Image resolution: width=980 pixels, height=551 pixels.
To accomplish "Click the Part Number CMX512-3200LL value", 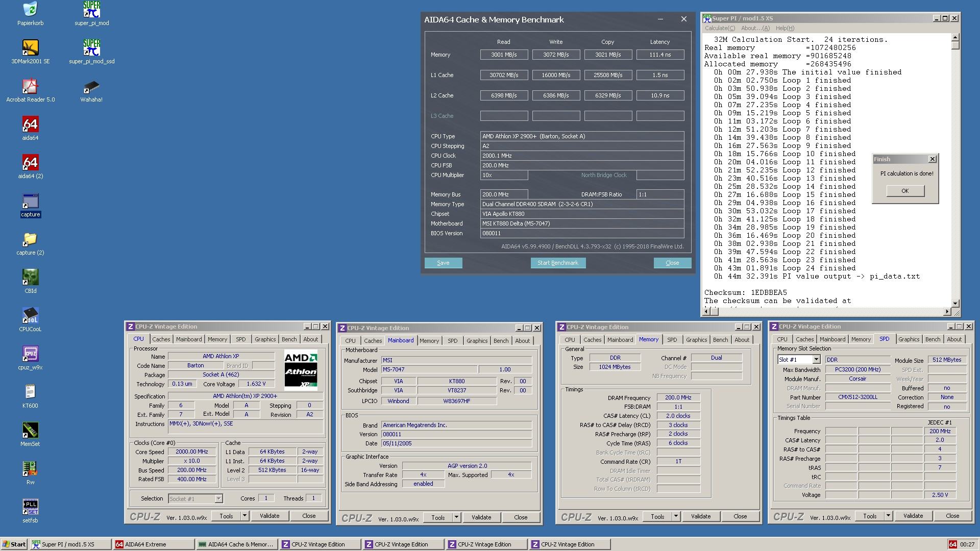I will click(857, 397).
